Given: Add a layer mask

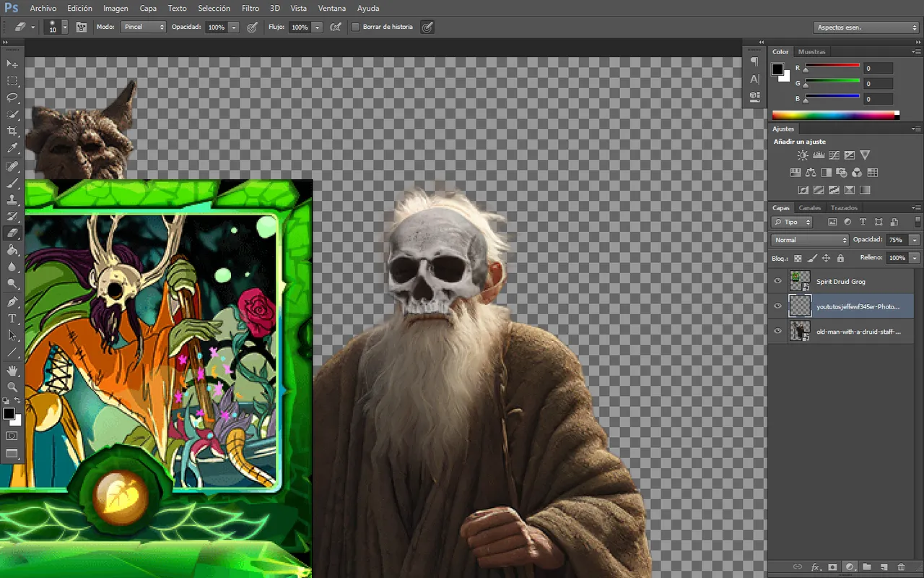Looking at the screenshot, I should click(x=832, y=567).
